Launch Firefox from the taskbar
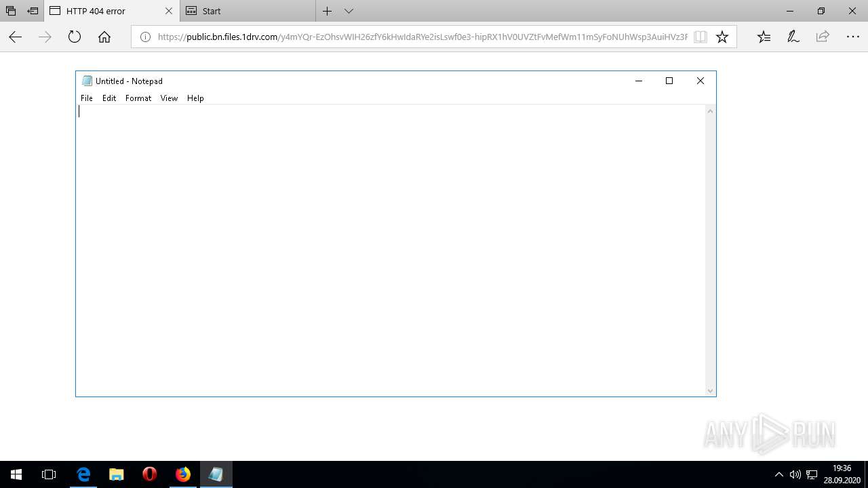The image size is (868, 488). 183,474
